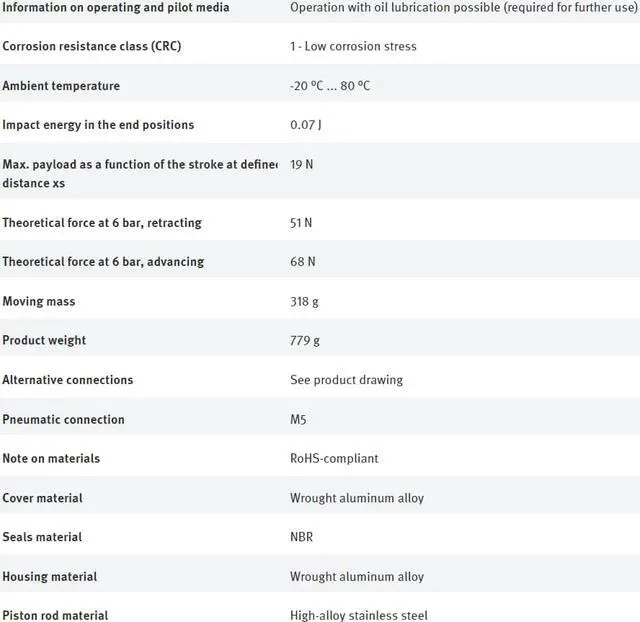This screenshot has width=640, height=622.
Task: Click the NBR seals value
Action: click(x=301, y=537)
